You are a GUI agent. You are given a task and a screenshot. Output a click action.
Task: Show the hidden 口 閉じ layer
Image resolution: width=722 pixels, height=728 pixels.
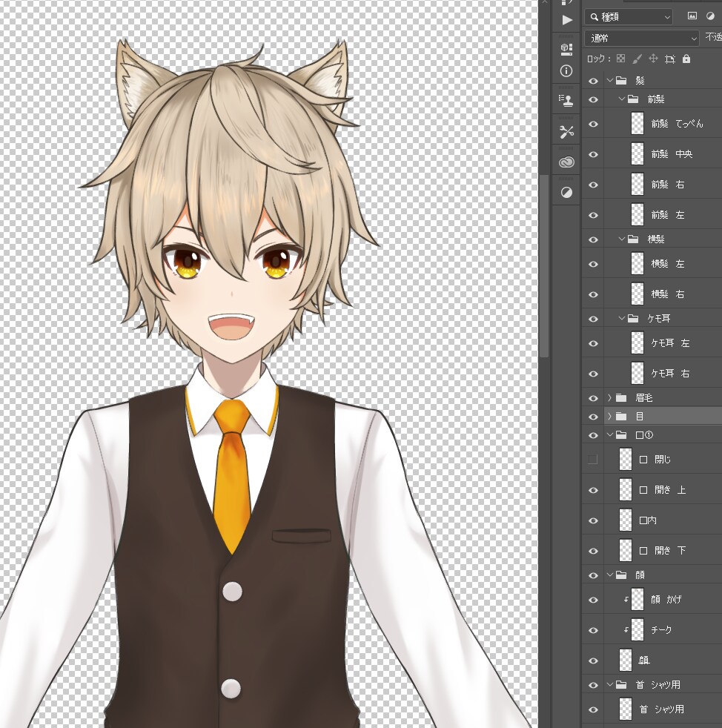[593, 460]
